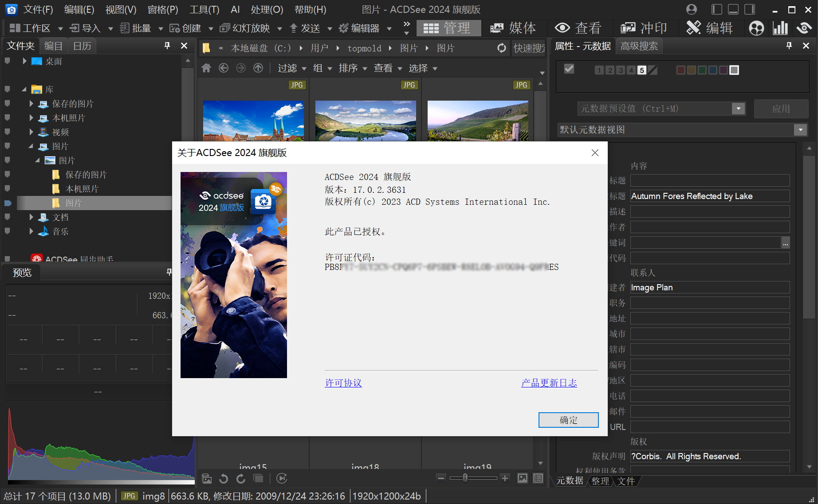818x504 pixels.
Task: Go up one folder level
Action: point(258,68)
